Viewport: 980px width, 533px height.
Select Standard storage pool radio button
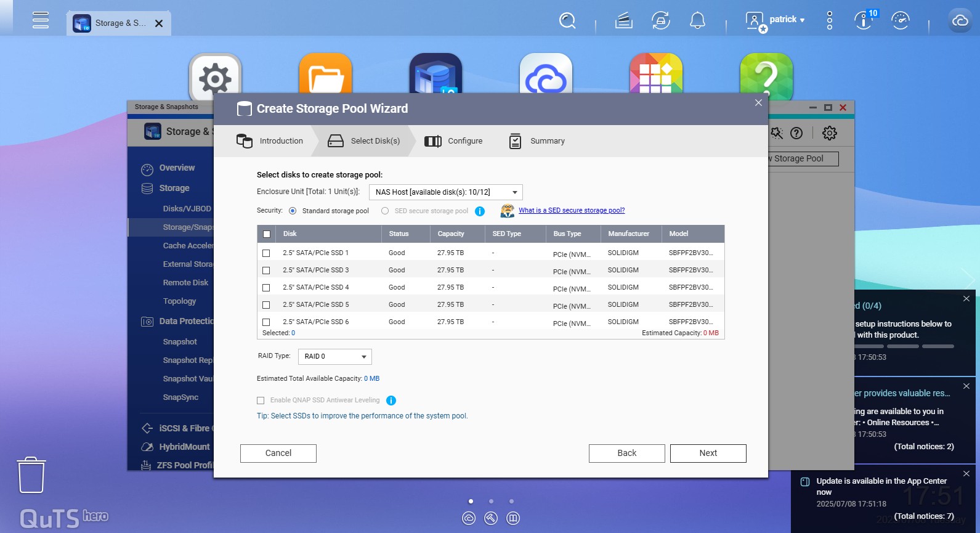pyautogui.click(x=293, y=211)
